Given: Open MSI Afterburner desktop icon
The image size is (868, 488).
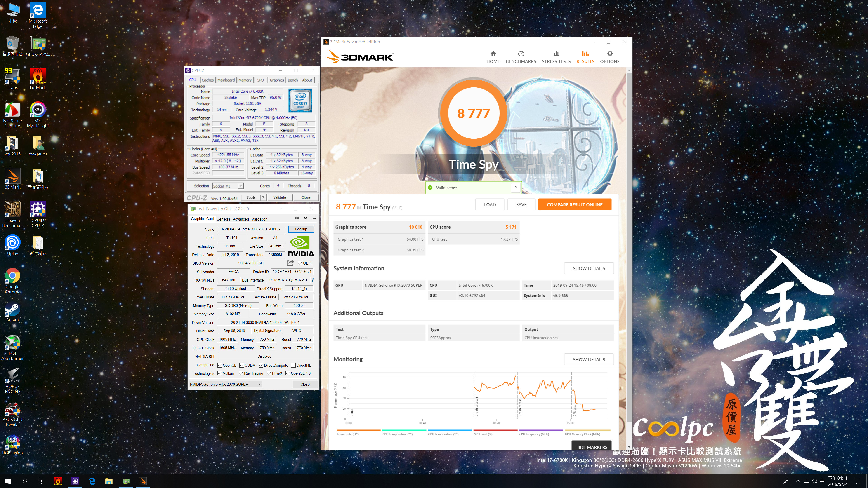Looking at the screenshot, I should tap(12, 347).
